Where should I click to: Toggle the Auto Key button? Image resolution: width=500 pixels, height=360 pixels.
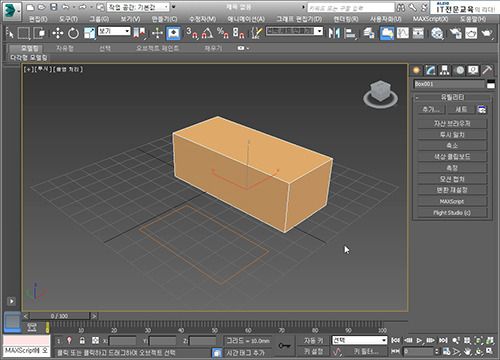[313, 340]
